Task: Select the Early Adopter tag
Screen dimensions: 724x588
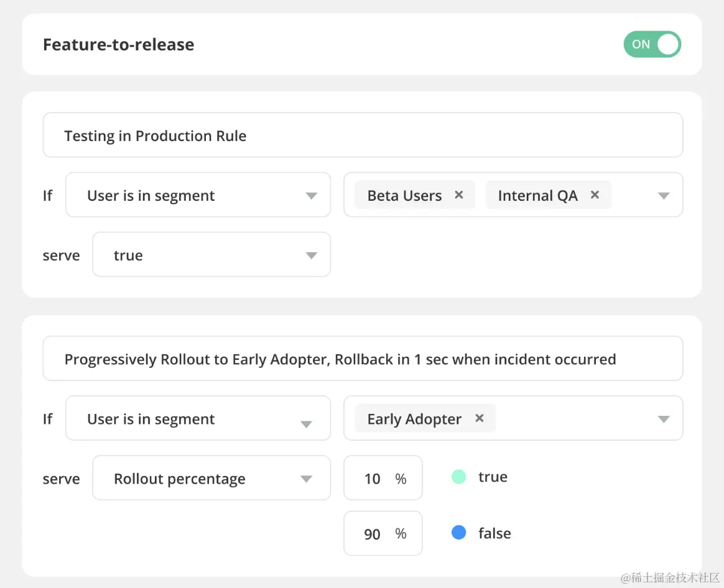Action: 414,419
